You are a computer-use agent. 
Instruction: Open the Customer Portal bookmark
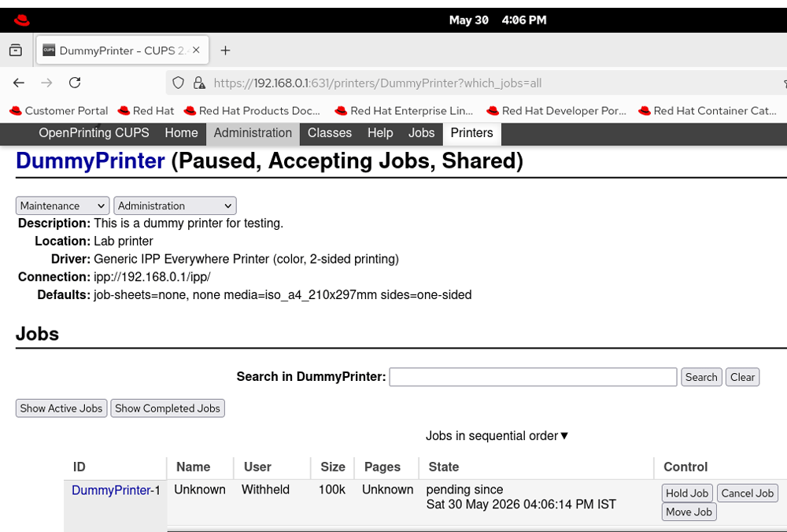tap(59, 111)
